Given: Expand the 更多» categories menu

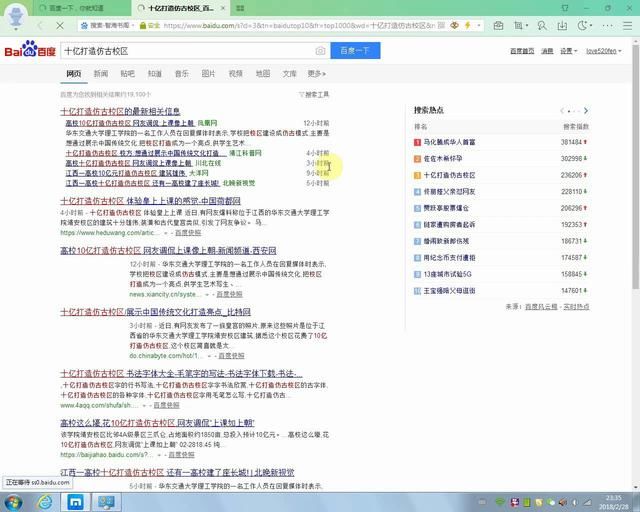Looking at the screenshot, I should tap(316, 73).
